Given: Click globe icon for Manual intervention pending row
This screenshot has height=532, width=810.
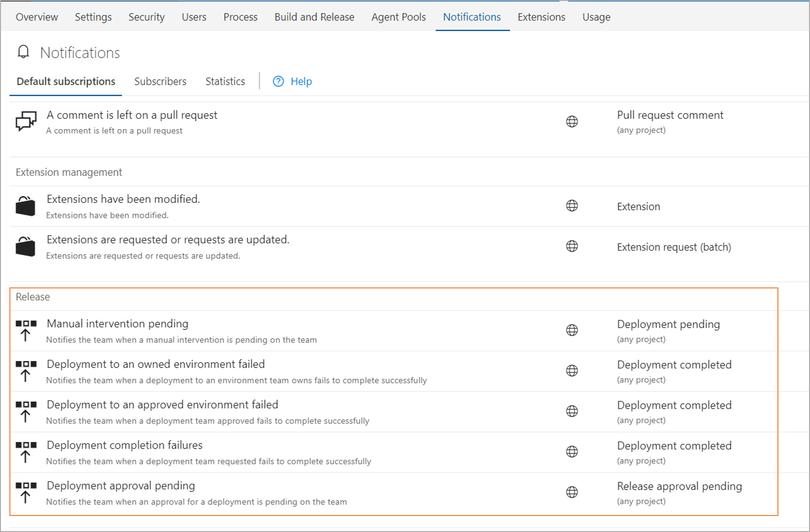Looking at the screenshot, I should (572, 330).
